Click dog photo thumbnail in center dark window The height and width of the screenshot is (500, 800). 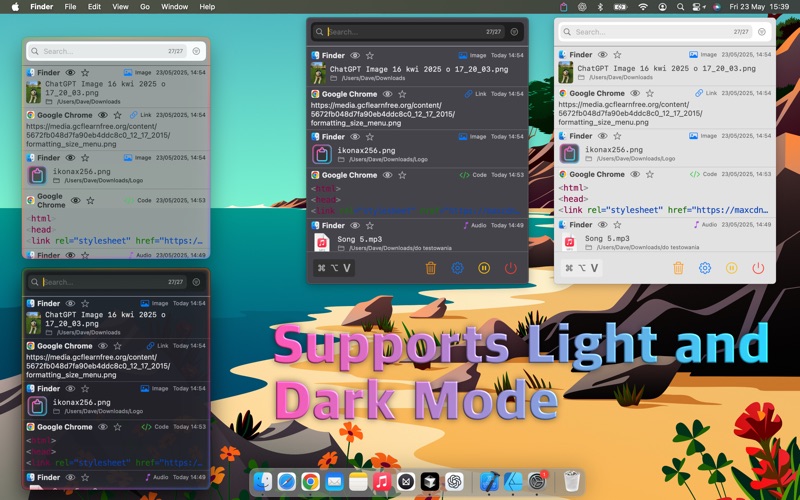tap(318, 73)
